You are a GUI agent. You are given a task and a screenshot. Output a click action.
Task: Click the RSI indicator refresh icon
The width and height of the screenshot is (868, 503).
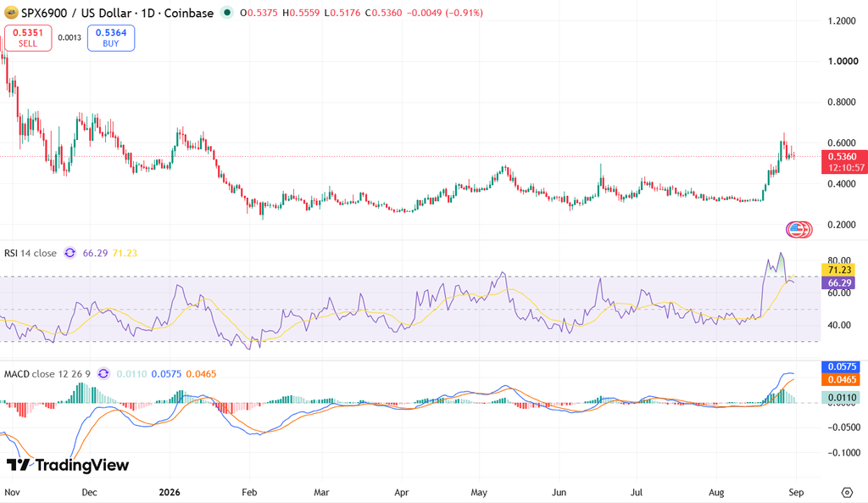point(70,253)
